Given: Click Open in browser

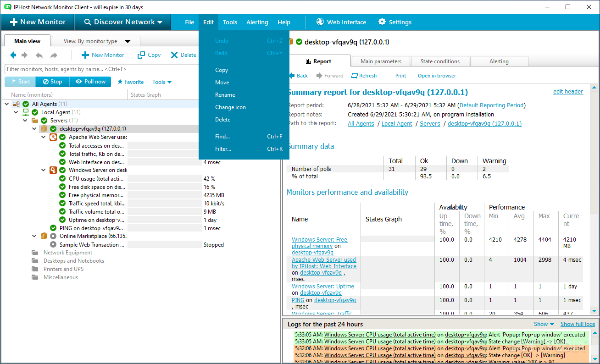Looking at the screenshot, I should pos(437,76).
